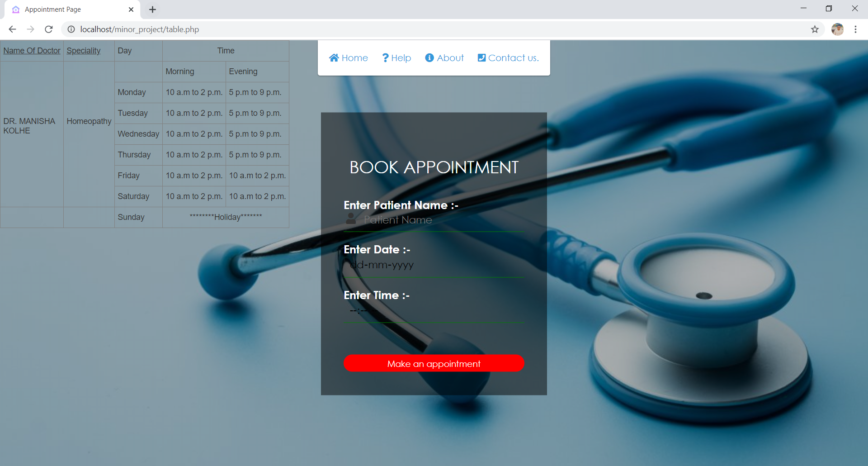Click Friday evening 10 a.m to 2 p.m. cell

tap(257, 176)
